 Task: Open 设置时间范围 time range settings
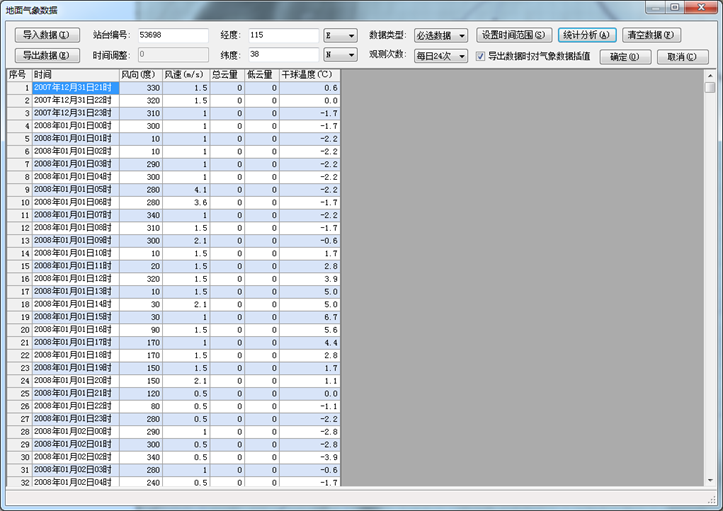coord(514,35)
